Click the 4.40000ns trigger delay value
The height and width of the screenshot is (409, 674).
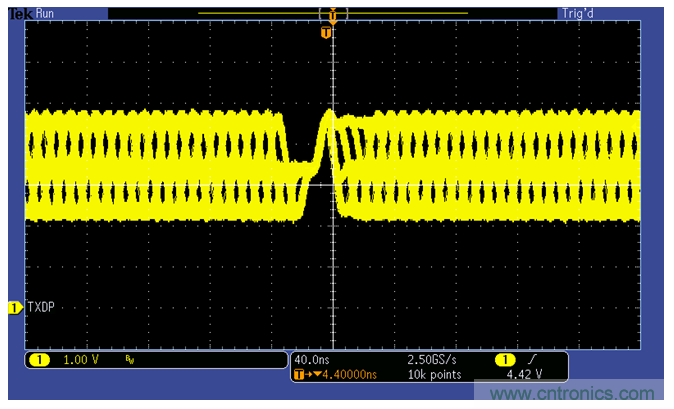(348, 375)
